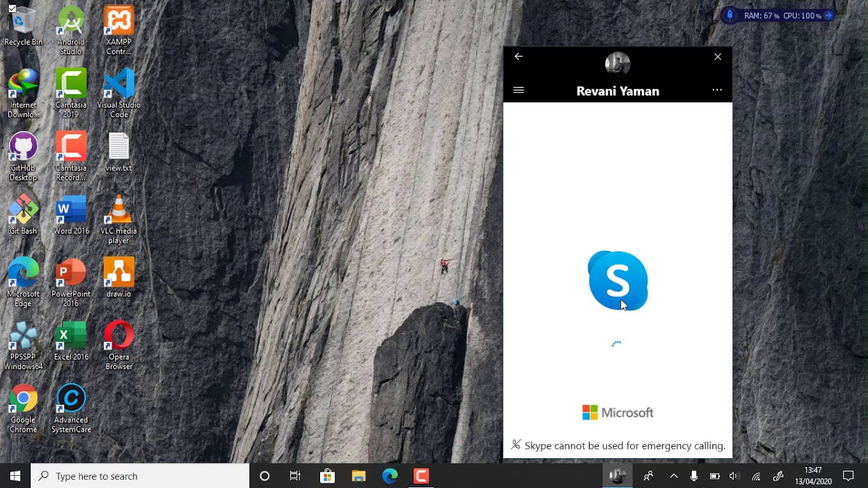Select the Opera Browser desktop shortcut
This screenshot has width=868, height=488.
click(x=119, y=346)
